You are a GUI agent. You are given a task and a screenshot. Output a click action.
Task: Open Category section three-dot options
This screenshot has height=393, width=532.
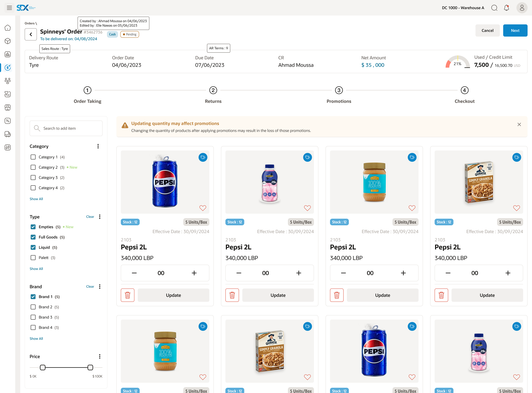point(98,146)
